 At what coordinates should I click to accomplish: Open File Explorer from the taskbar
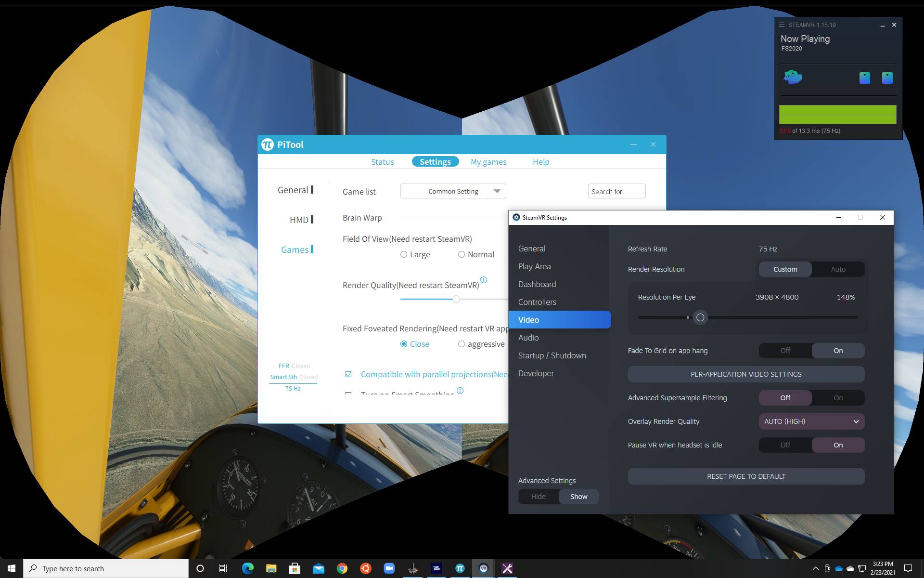271,568
